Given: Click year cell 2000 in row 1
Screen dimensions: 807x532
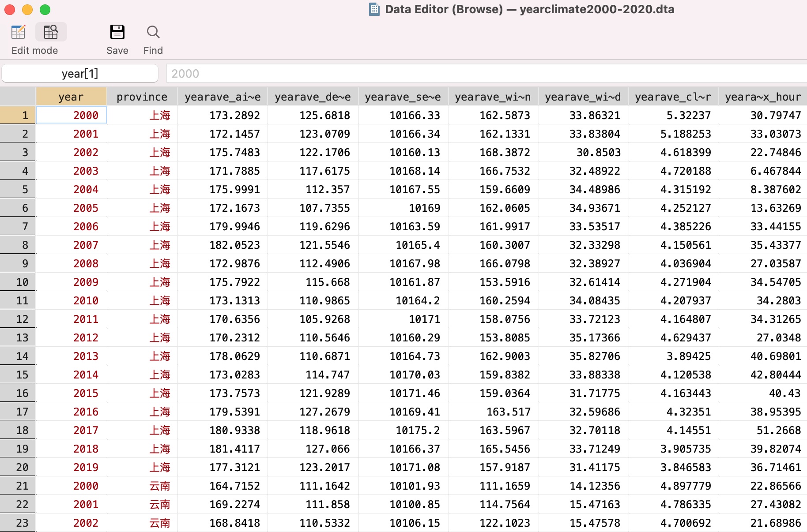Looking at the screenshot, I should pos(71,115).
